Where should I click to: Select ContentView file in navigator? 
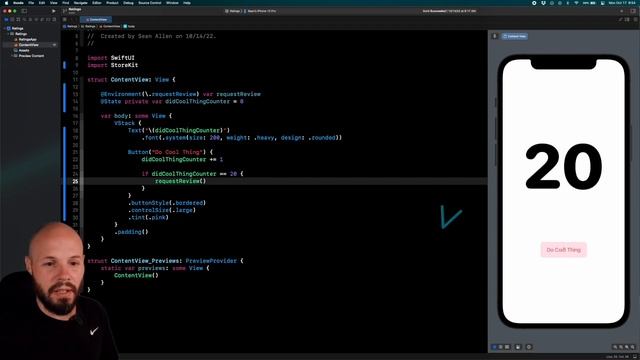point(29,45)
